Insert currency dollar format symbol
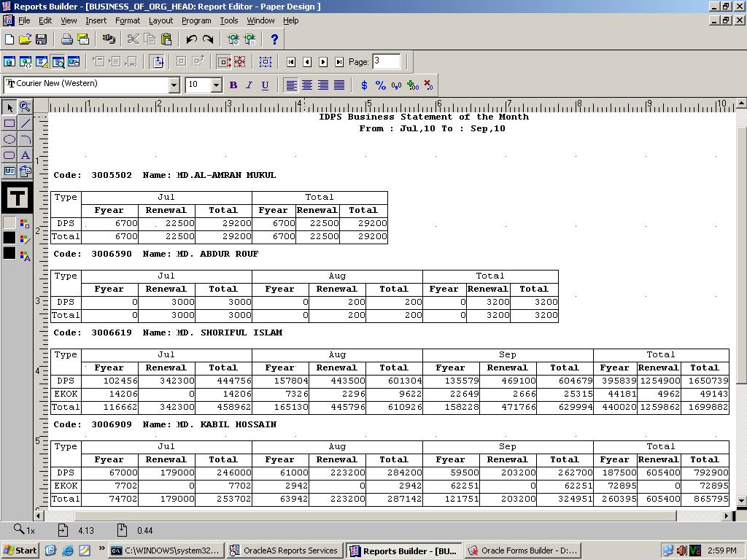Screen dimensions: 747x560 pyautogui.click(x=364, y=85)
